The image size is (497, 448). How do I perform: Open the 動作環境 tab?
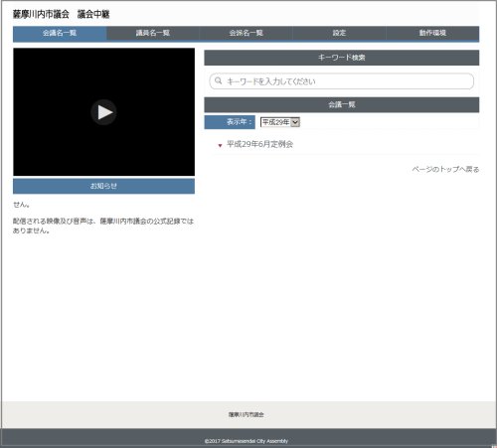432,33
